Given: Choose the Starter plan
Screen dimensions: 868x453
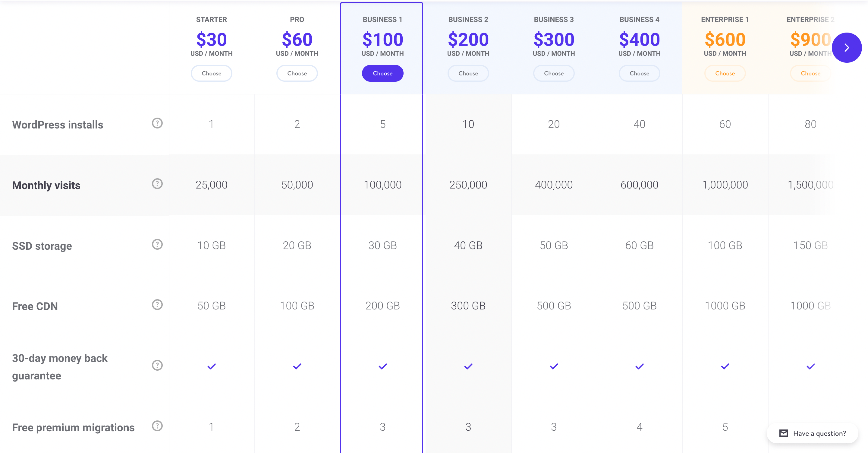Looking at the screenshot, I should tap(211, 73).
